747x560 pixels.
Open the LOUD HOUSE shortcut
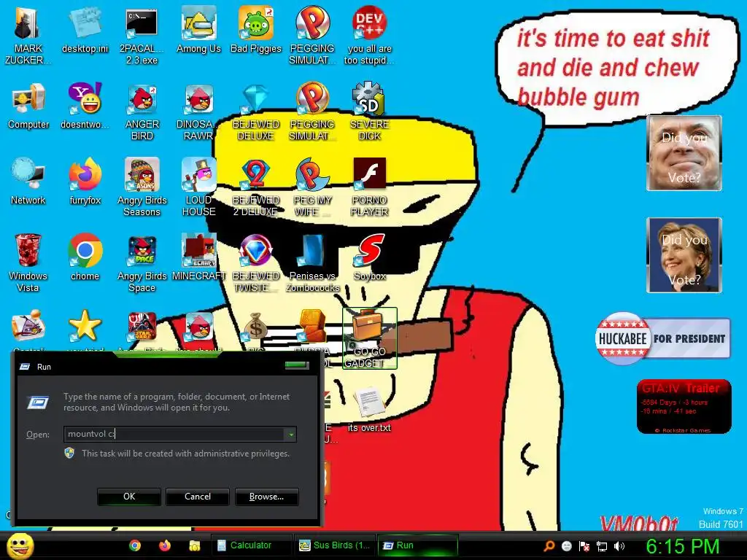(198, 187)
